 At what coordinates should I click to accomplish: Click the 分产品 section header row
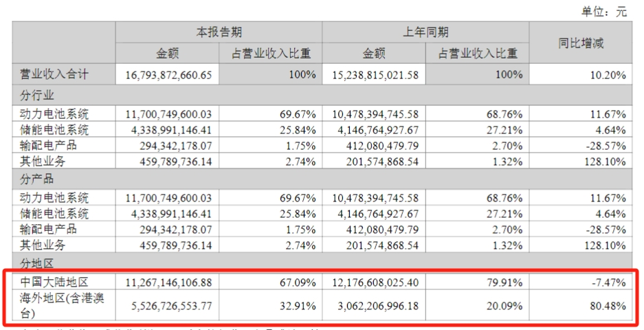pos(38,179)
